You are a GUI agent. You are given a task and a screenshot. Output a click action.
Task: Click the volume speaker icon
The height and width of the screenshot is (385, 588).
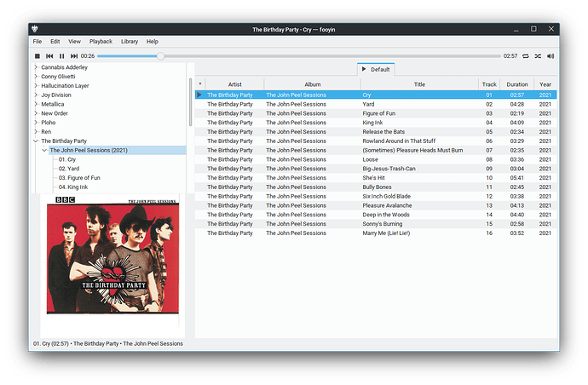tap(551, 56)
